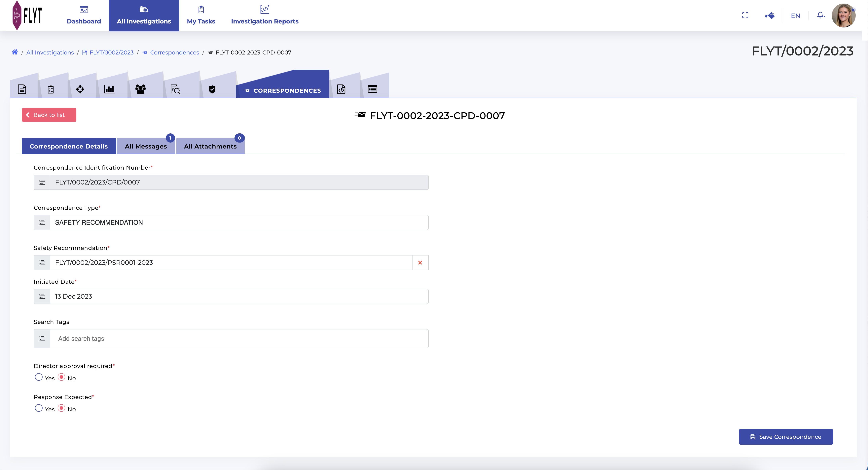This screenshot has width=868, height=470.
Task: Click the home breadcrumb icon
Action: click(15, 52)
